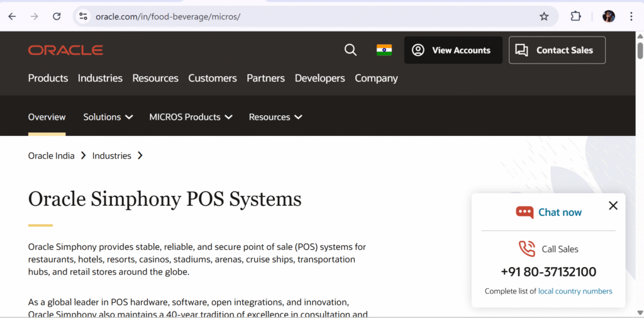Click Oracle India breadcrumb link

pos(52,156)
